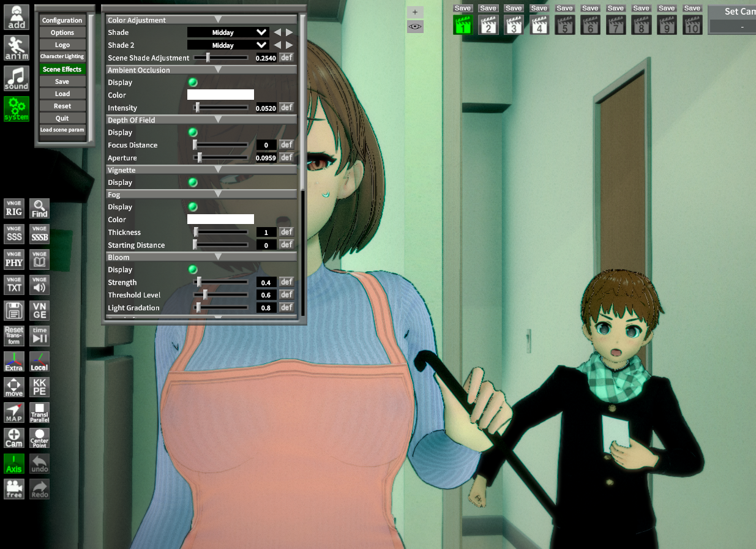Click the VNGE RIG icon
This screenshot has width=756, height=549.
point(13,209)
